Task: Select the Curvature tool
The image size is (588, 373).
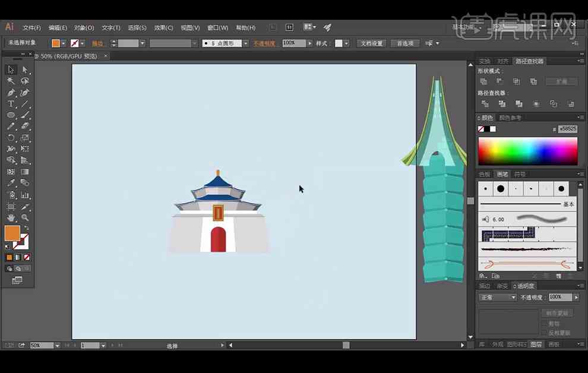Action: [x=25, y=93]
